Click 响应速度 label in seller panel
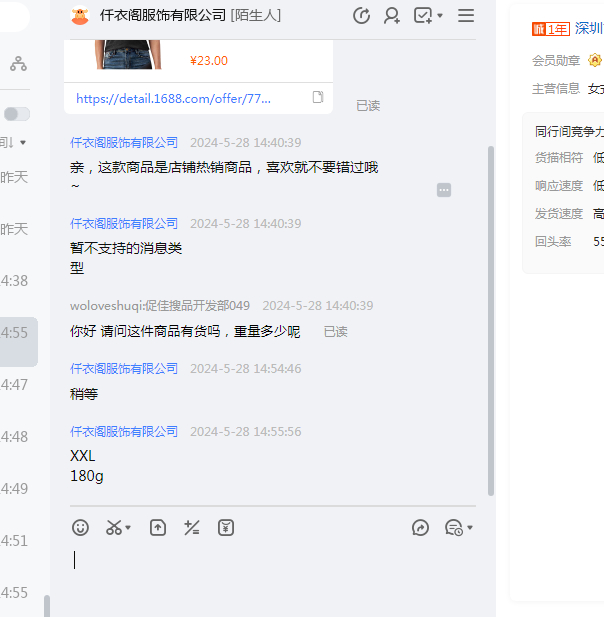604x617 pixels. [559, 185]
